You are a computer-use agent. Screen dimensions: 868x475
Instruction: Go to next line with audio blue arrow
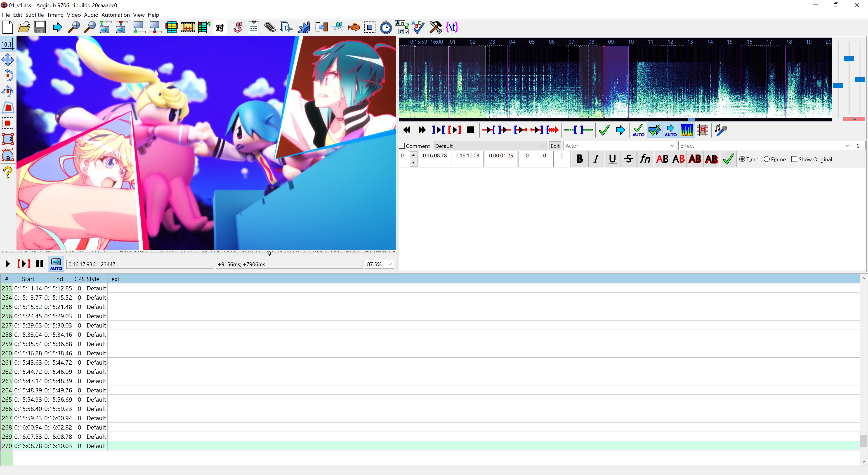tap(620, 130)
